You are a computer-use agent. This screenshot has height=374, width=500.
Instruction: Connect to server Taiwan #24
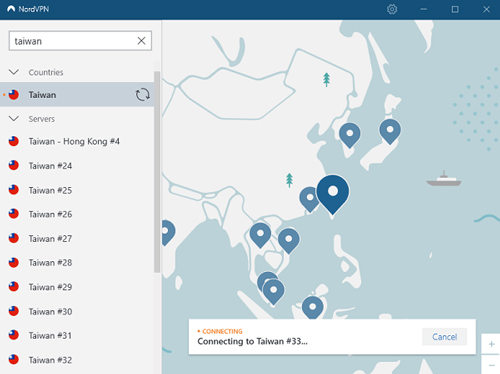(x=77, y=166)
